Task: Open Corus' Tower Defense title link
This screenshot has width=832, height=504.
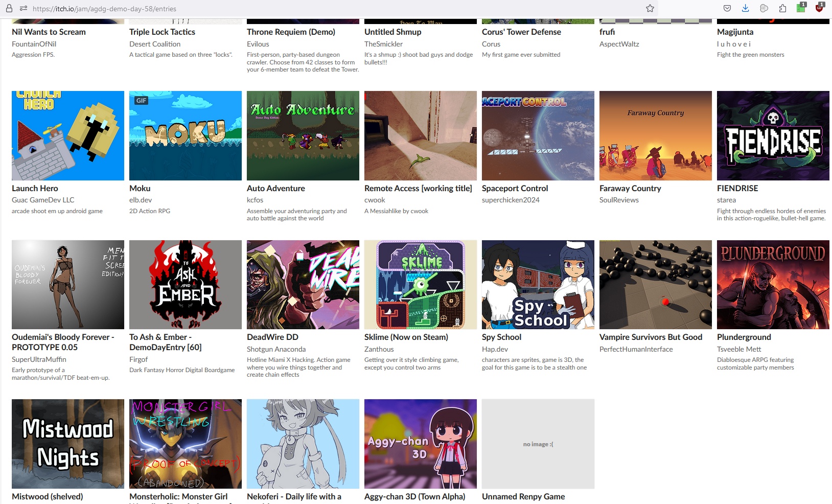Action: click(x=521, y=32)
